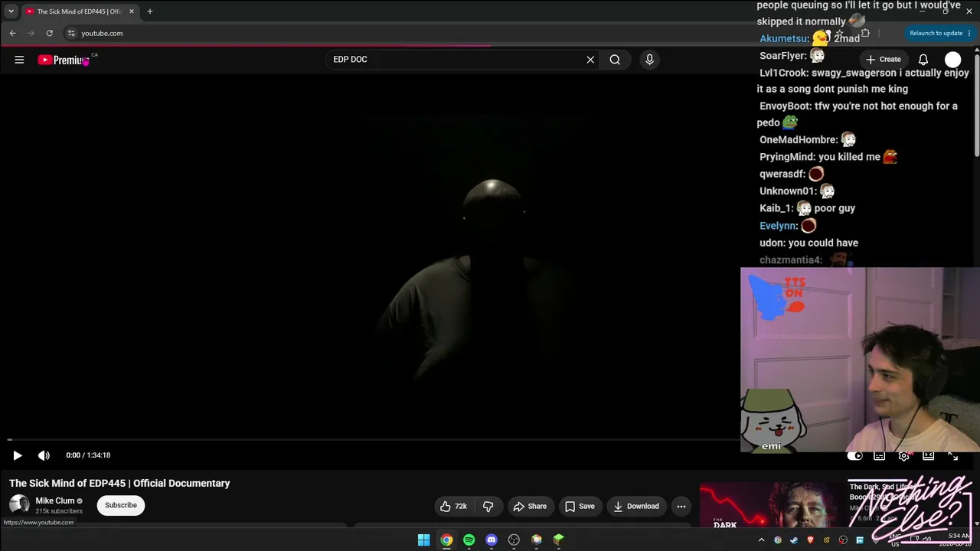The height and width of the screenshot is (551, 980).
Task: Mute the video volume
Action: point(44,455)
